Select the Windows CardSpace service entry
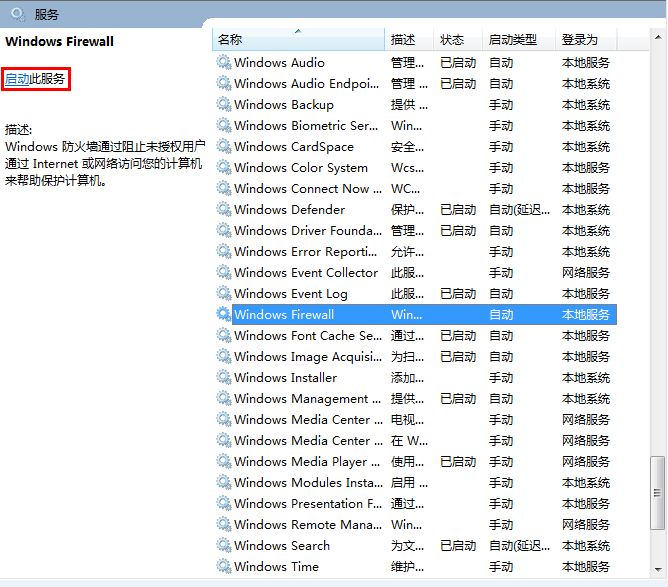The height and width of the screenshot is (587, 668). [293, 146]
